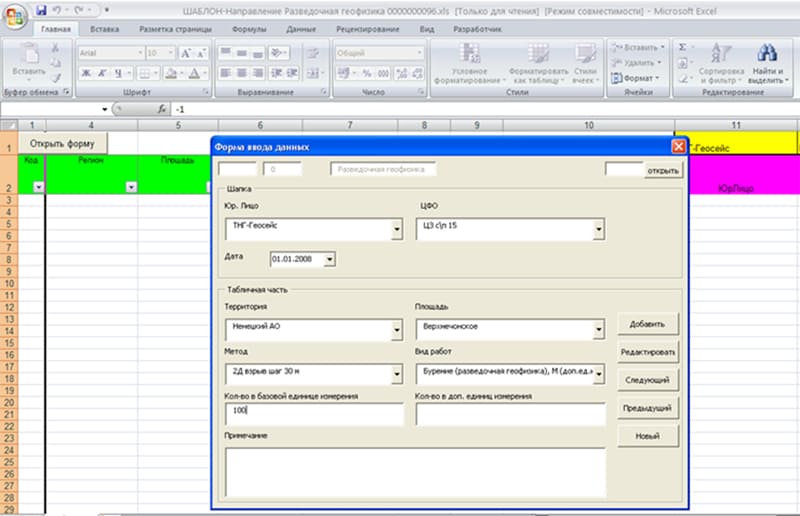Open the Arial font name dropdown
The image size is (800, 516).
140,53
